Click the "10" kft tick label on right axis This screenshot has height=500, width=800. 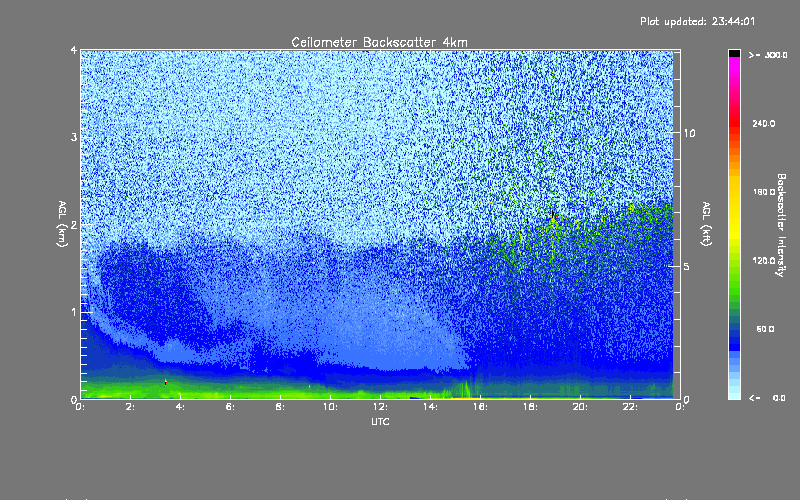[689, 133]
